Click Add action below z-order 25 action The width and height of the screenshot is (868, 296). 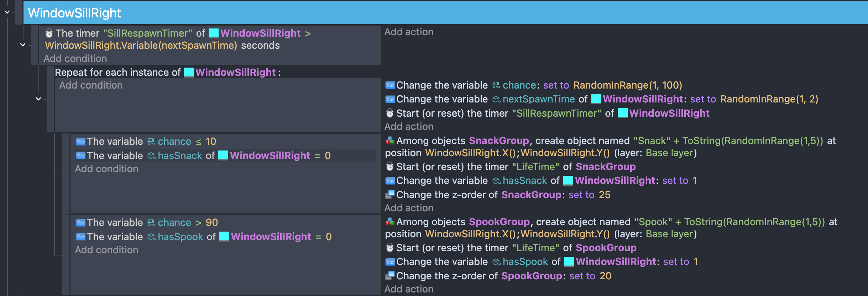click(x=409, y=208)
